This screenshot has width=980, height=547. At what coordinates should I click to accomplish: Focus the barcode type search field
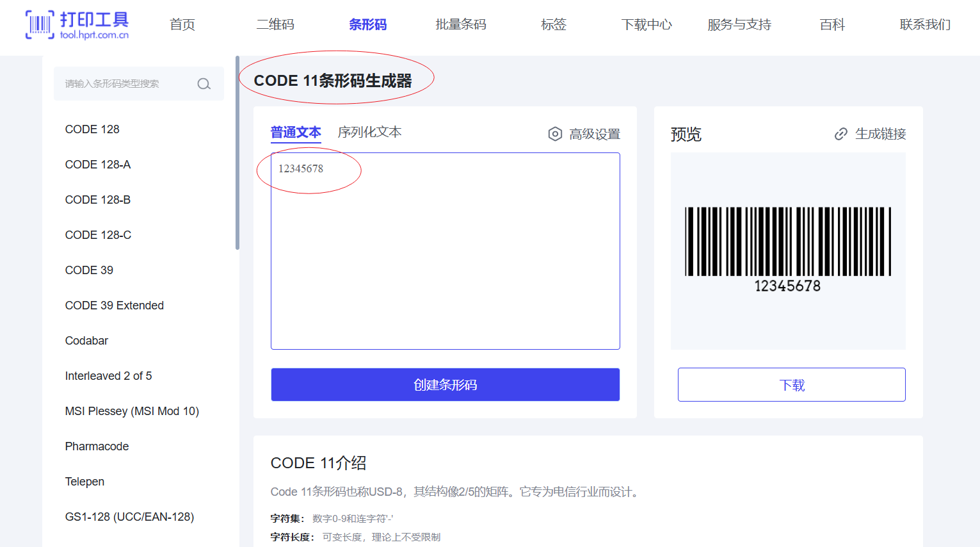139,84
